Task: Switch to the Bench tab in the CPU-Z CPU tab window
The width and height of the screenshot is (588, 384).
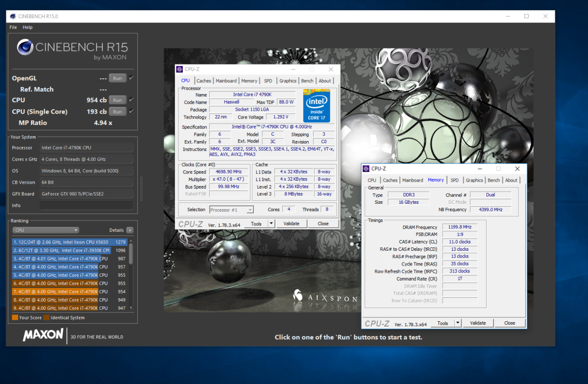Action: 307,81
